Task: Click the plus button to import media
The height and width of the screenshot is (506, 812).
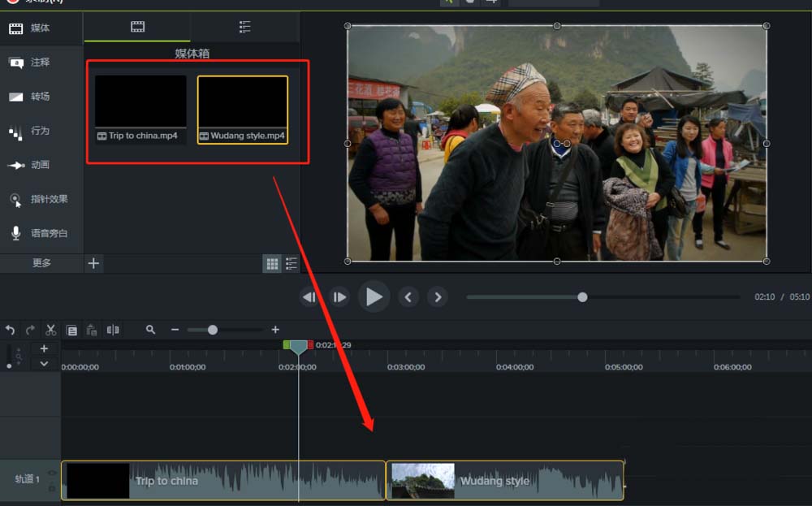Action: pyautogui.click(x=93, y=263)
